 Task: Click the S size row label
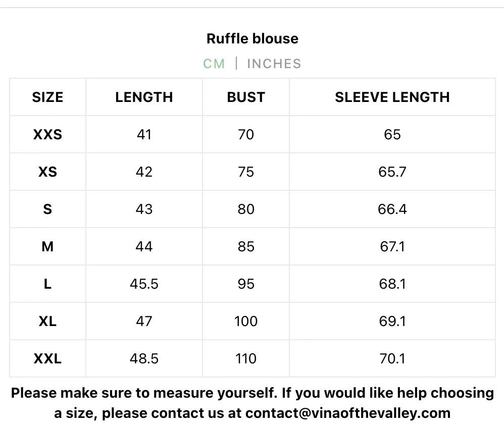coord(47,209)
